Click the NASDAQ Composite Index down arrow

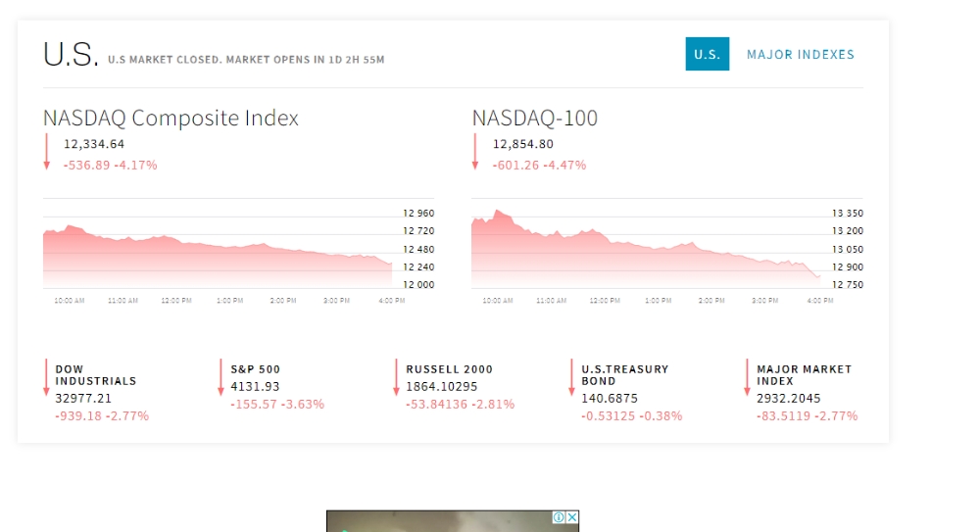[46, 151]
